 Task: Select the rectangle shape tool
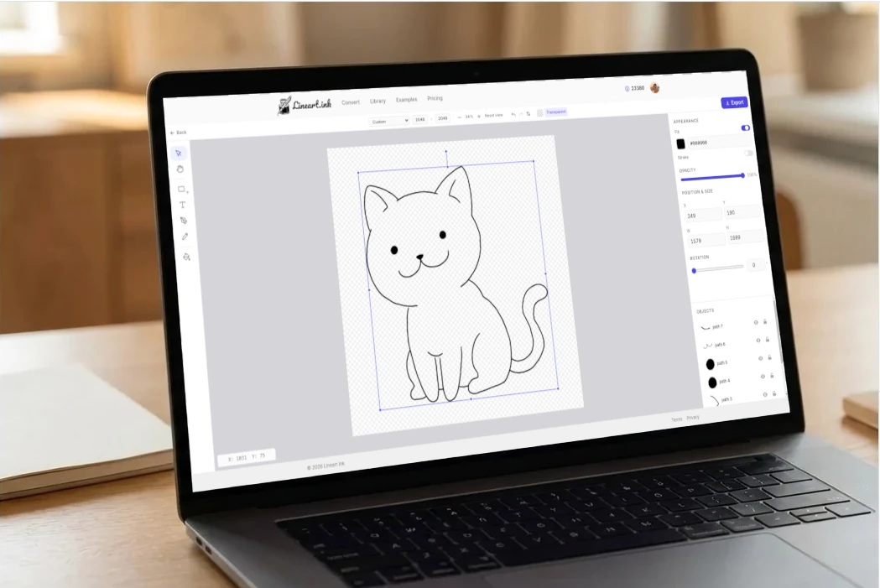(181, 189)
